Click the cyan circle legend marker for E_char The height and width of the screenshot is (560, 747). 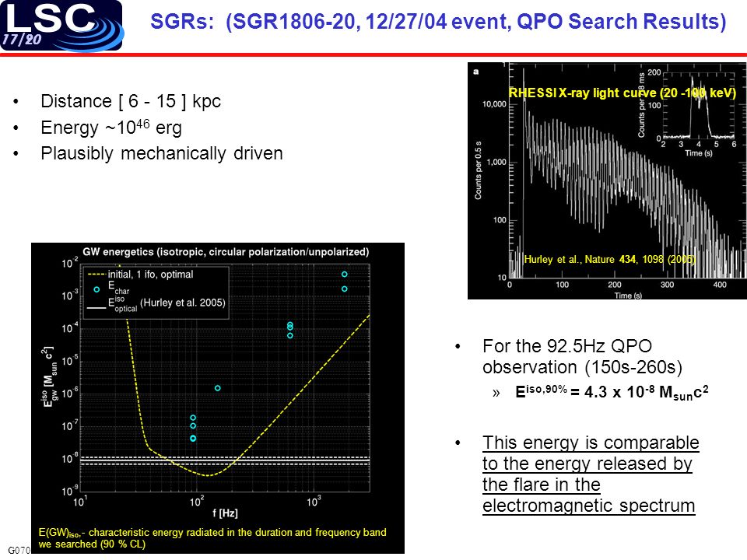pyautogui.click(x=96, y=289)
